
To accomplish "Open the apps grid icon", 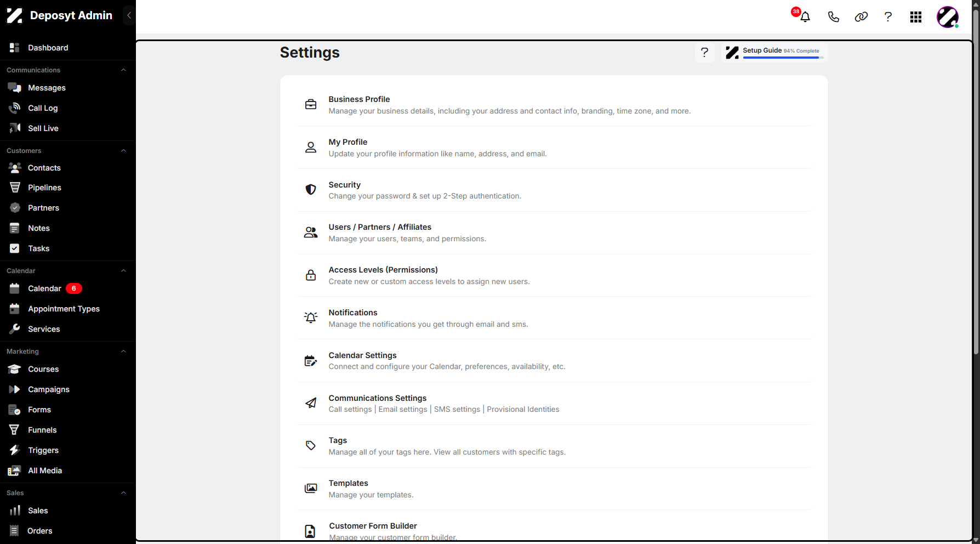I will tap(916, 17).
